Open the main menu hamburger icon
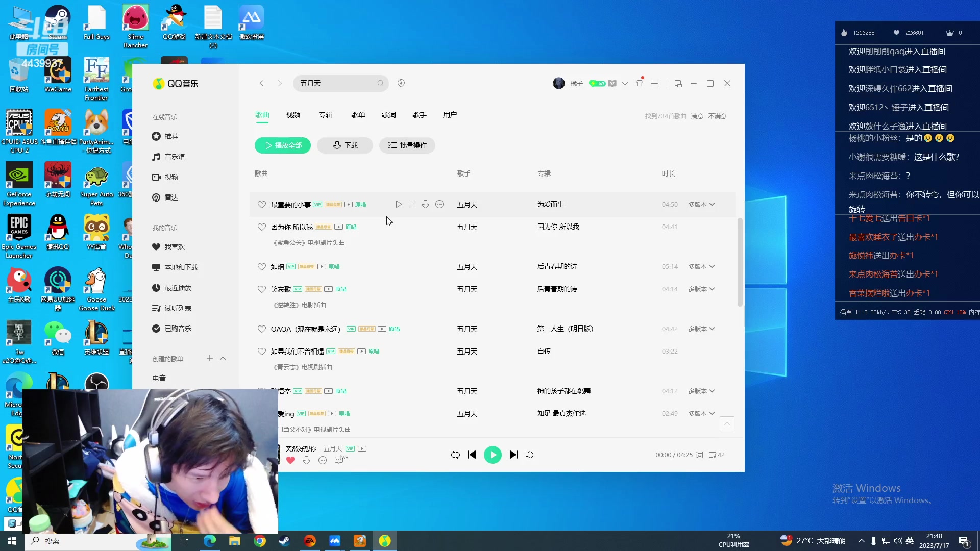The width and height of the screenshot is (980, 551). pos(654,83)
